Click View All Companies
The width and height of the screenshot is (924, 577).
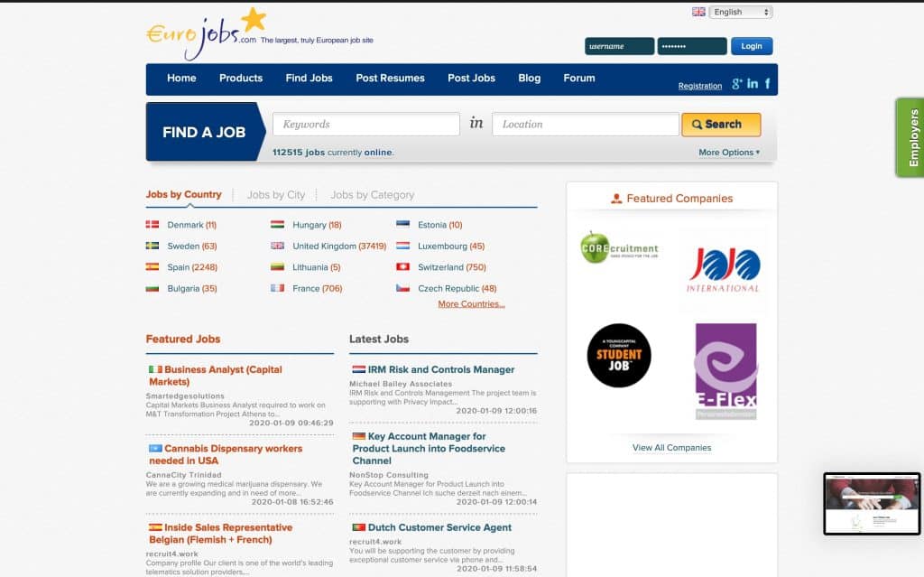click(x=671, y=447)
